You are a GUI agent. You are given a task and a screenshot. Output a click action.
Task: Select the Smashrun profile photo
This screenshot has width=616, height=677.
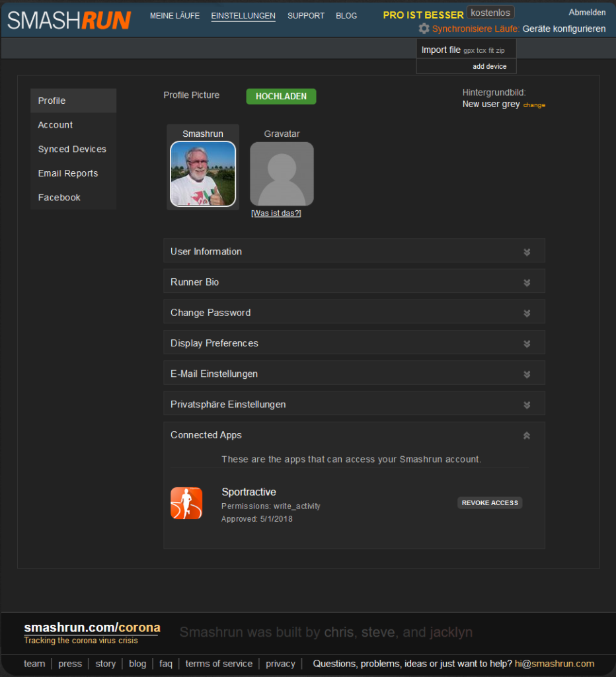[203, 174]
